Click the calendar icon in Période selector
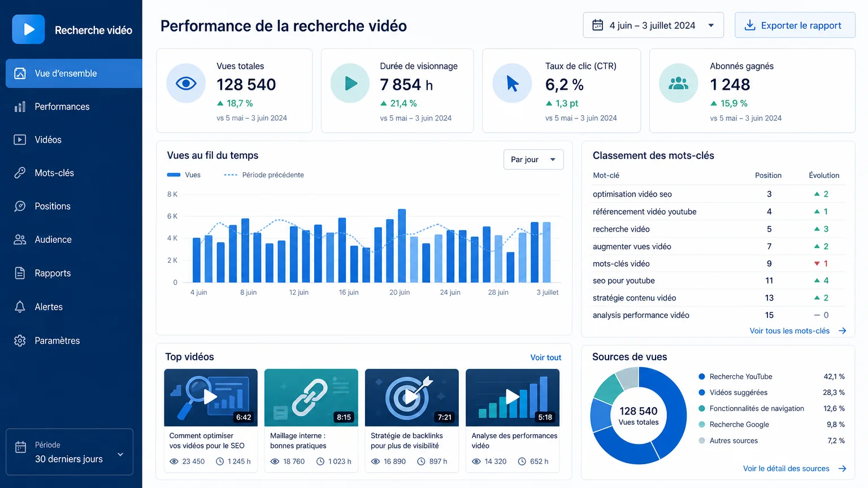This screenshot has height=488, width=868. pyautogui.click(x=20, y=447)
